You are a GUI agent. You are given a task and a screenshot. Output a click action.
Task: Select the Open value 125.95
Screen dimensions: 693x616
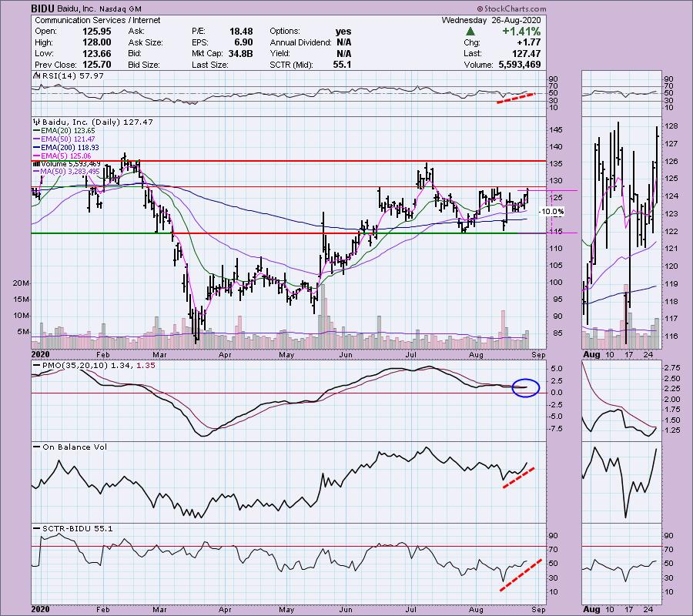pos(97,32)
